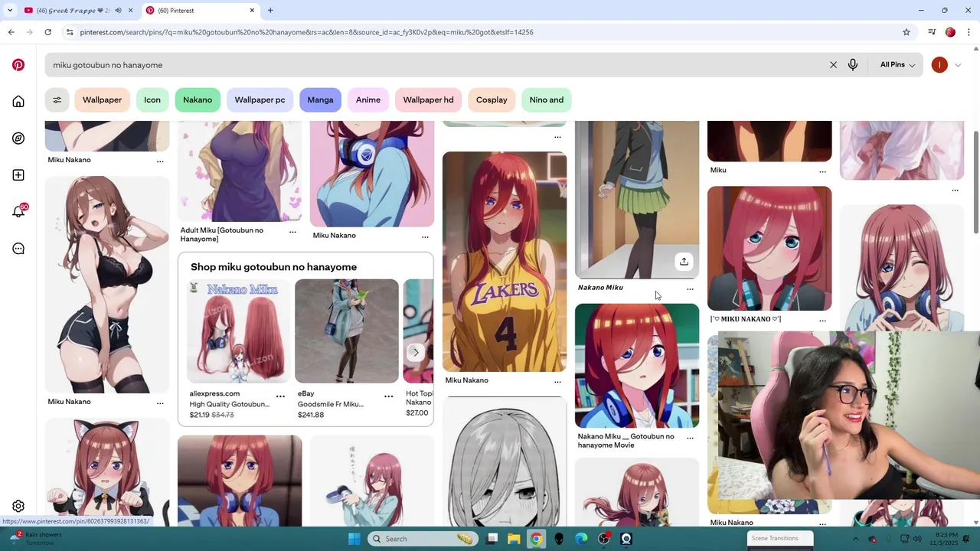Open the Home feed house icon

tap(18, 102)
